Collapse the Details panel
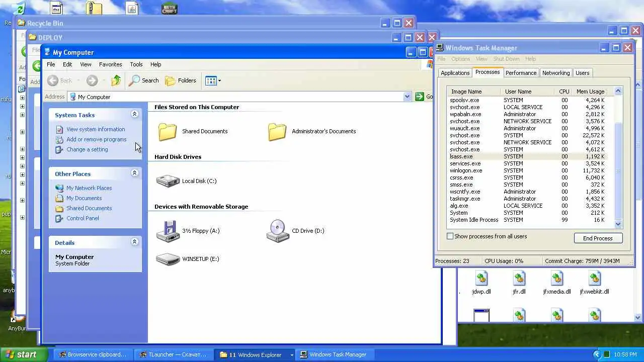 click(134, 242)
